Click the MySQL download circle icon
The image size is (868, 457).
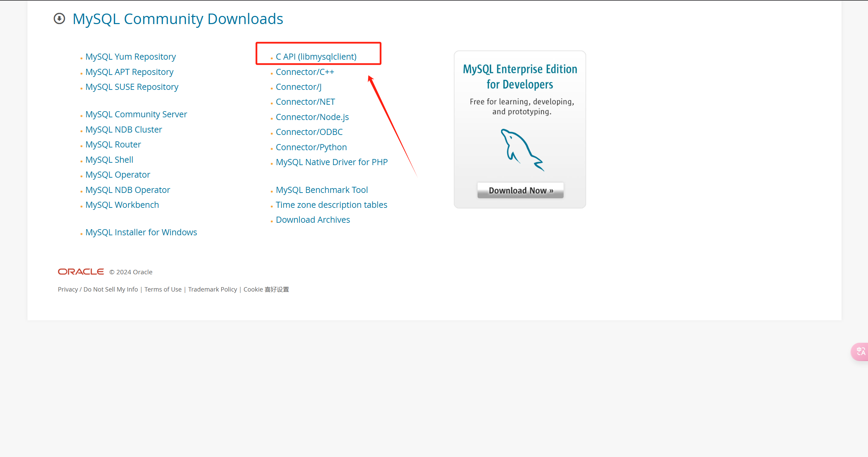pos(60,18)
